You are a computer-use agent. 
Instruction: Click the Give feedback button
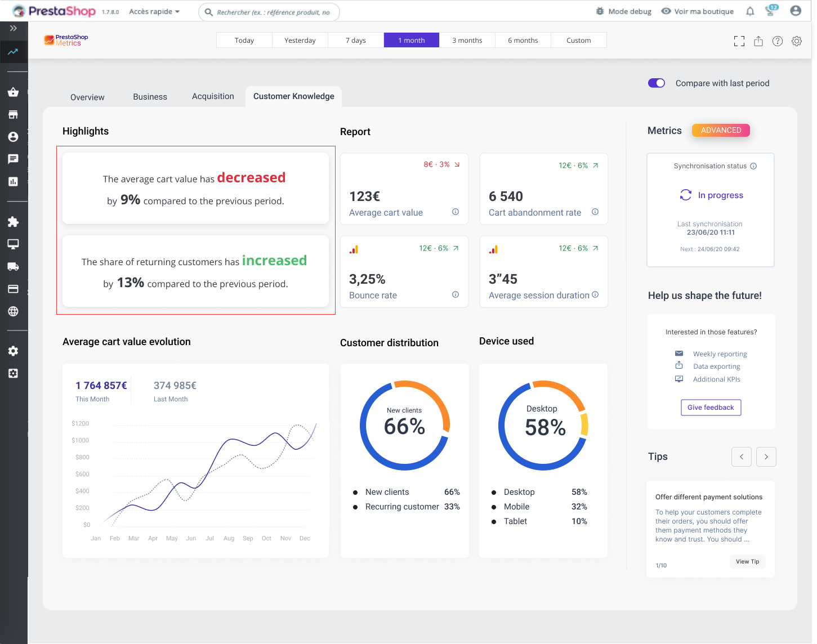(711, 408)
